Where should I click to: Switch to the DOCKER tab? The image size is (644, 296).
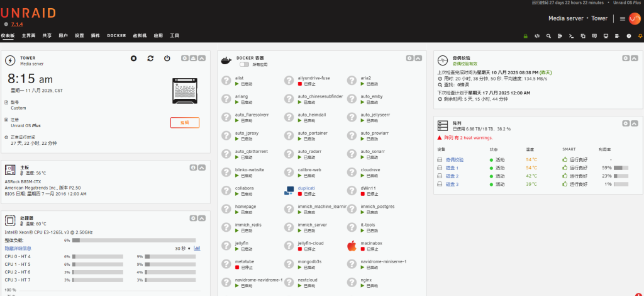tap(116, 36)
